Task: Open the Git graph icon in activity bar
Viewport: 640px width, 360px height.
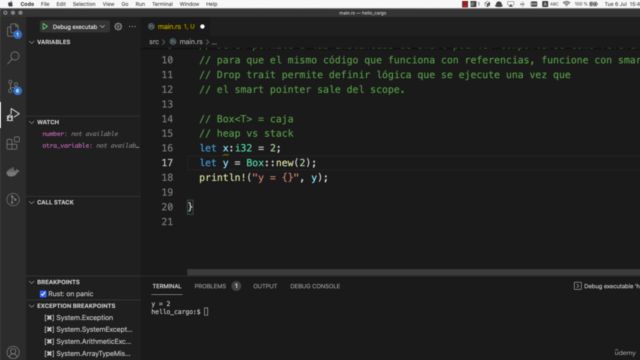Action: (13, 200)
